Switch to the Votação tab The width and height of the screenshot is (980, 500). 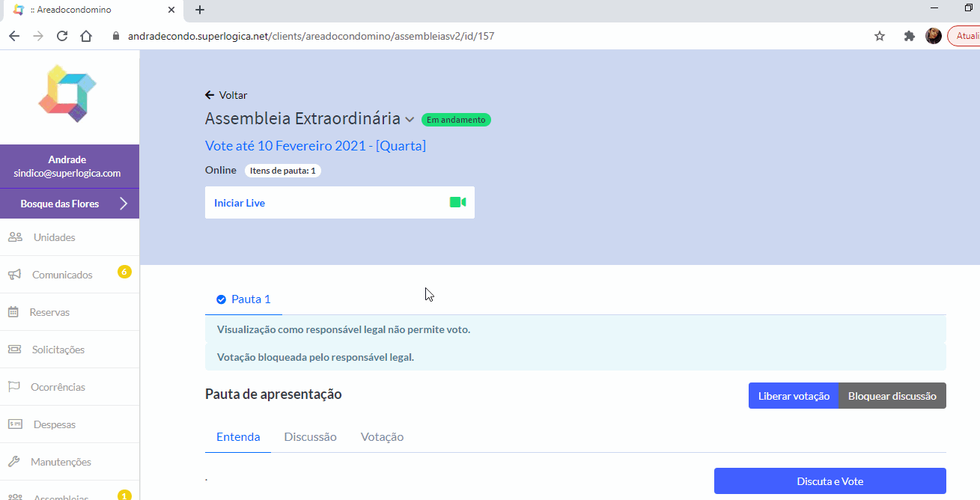click(x=382, y=437)
